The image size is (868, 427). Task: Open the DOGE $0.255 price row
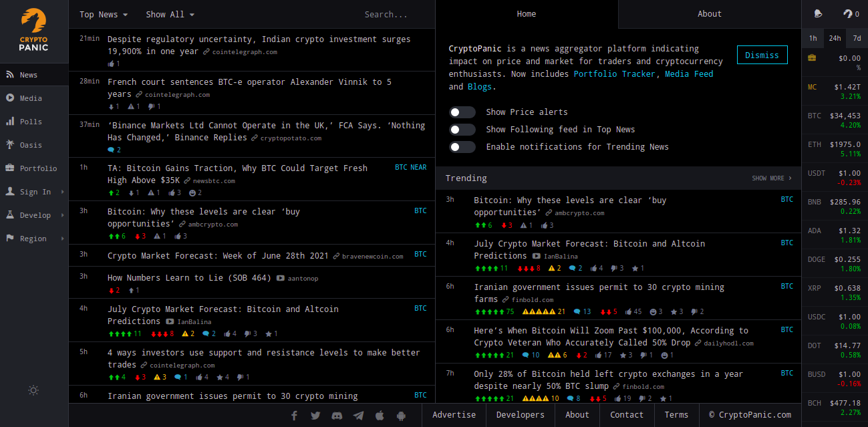click(x=835, y=264)
